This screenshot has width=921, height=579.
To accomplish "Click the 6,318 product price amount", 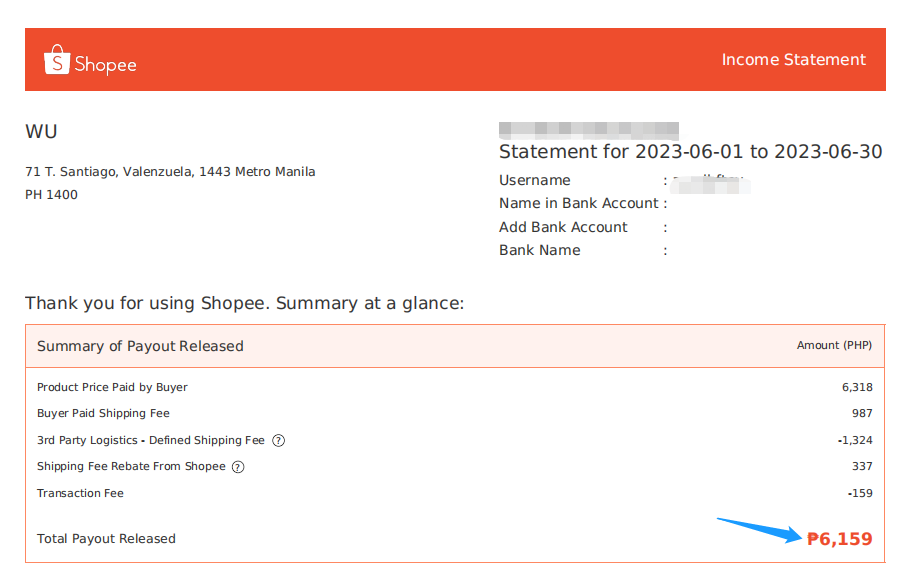I will (857, 387).
